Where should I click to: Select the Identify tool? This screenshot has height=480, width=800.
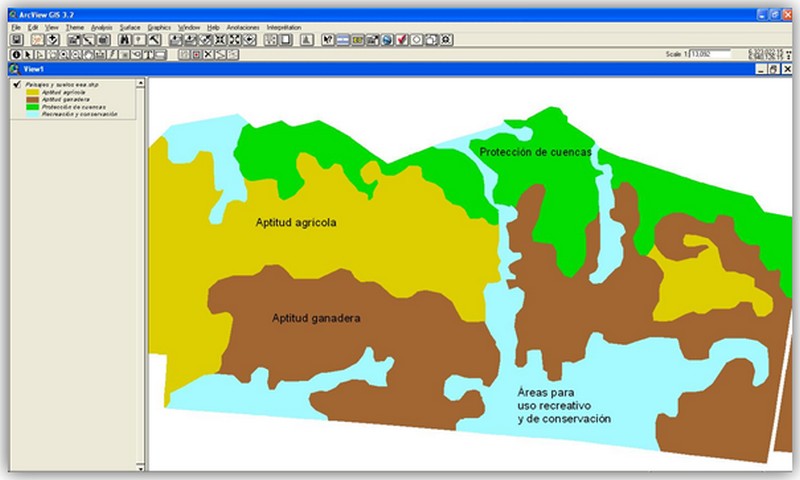(x=15, y=53)
